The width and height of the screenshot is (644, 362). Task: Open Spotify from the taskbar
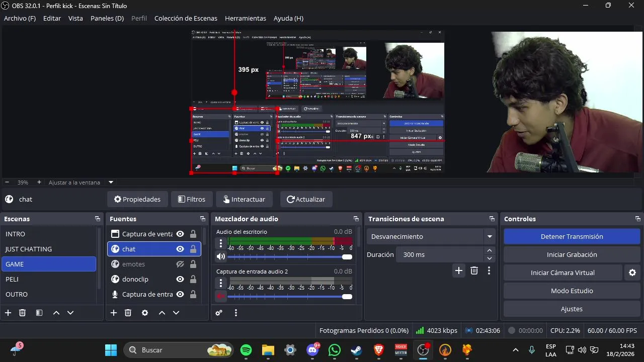pos(246,350)
